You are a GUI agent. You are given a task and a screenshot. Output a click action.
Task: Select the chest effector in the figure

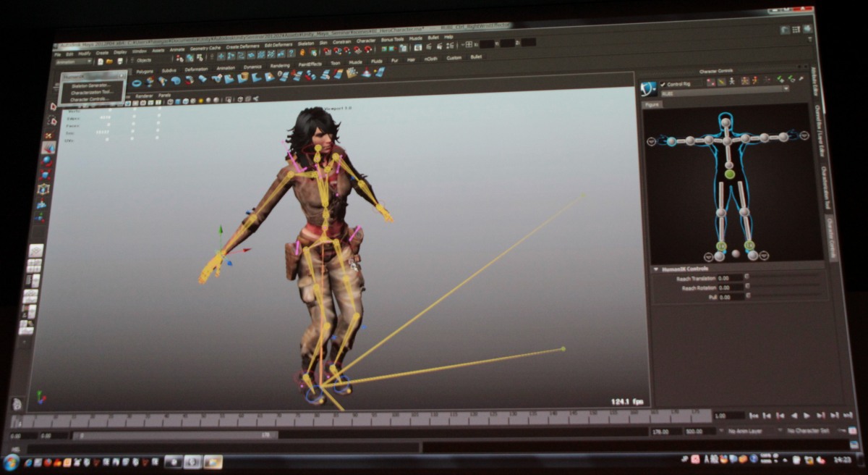727,140
